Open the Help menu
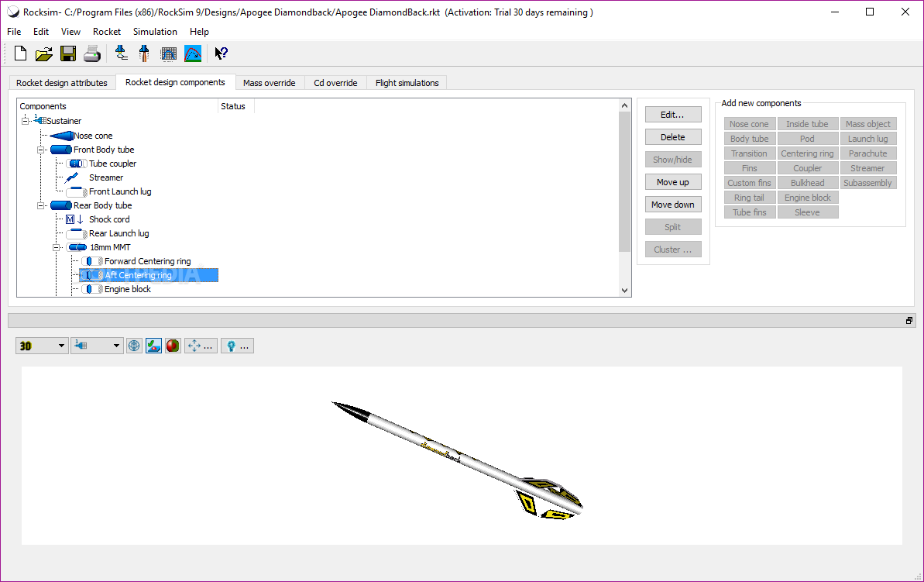The image size is (924, 582). click(x=199, y=32)
